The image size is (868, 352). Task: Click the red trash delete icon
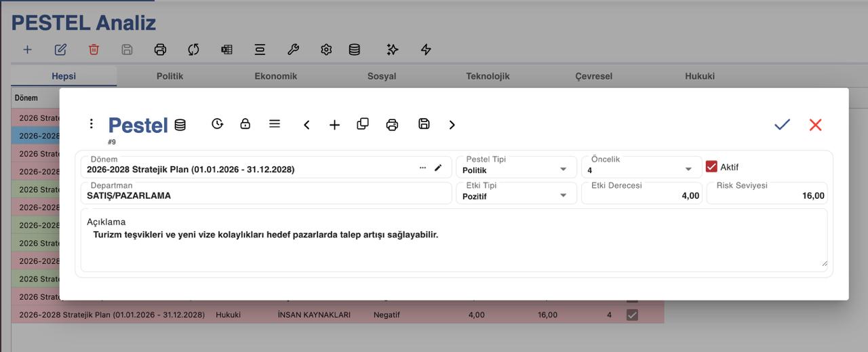pyautogui.click(x=94, y=50)
